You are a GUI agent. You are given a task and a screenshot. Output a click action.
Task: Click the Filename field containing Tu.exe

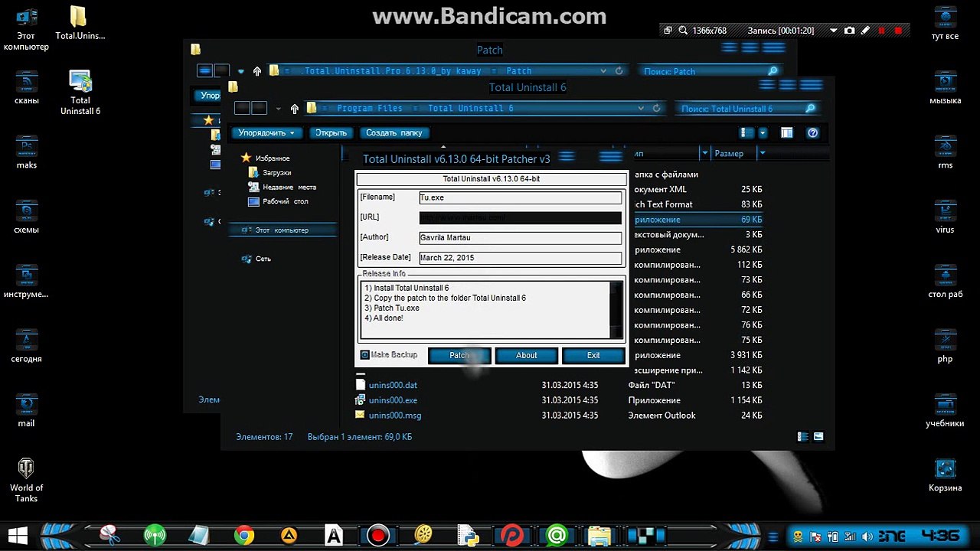pyautogui.click(x=520, y=197)
